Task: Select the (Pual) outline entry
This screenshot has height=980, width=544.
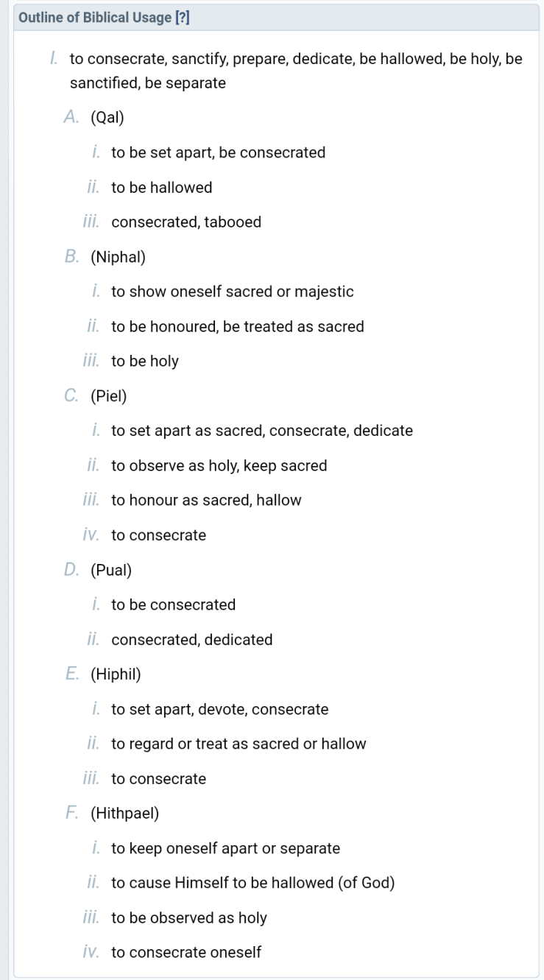Action: 110,570
